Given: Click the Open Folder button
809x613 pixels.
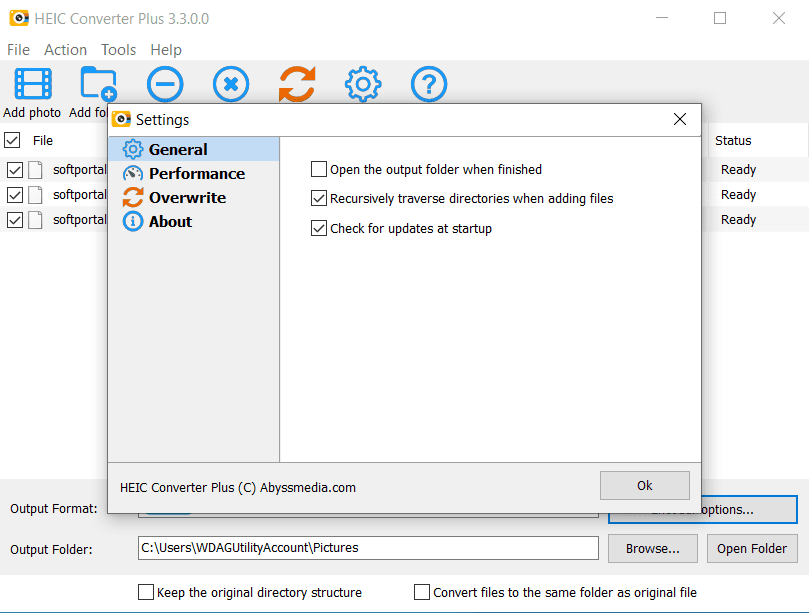Looking at the screenshot, I should 752,549.
